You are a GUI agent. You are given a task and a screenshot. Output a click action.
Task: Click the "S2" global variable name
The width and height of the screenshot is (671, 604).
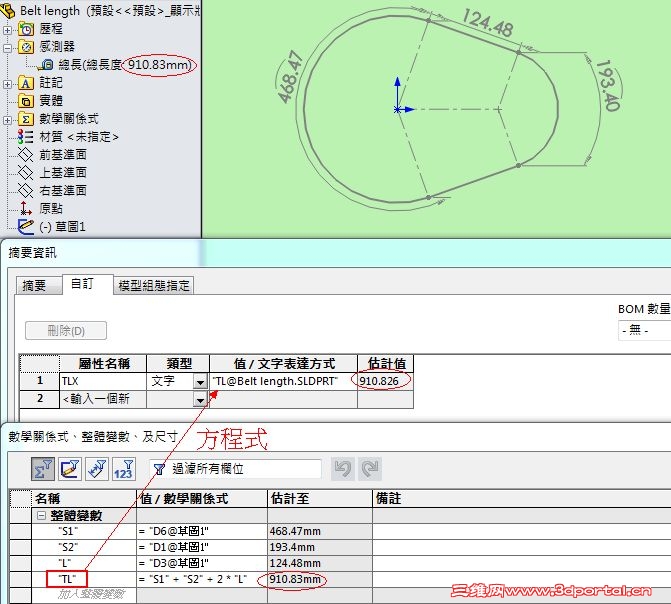[68, 547]
